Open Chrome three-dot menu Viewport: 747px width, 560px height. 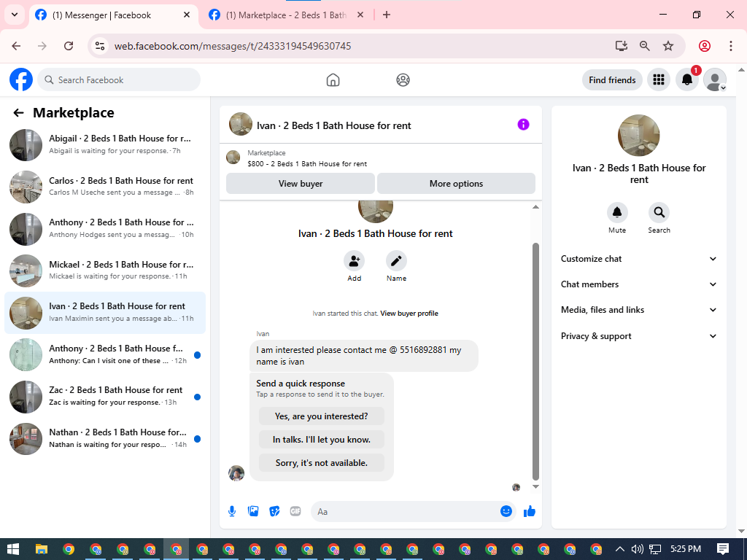[731, 46]
